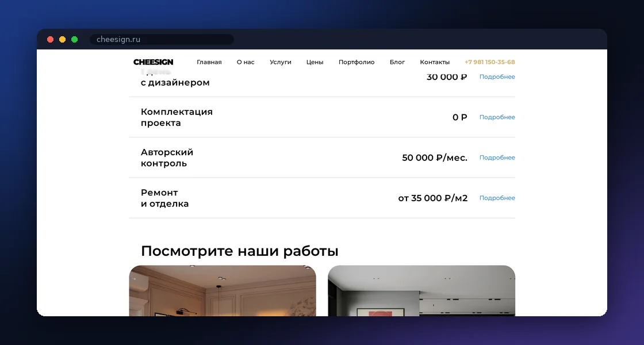Select the Авторский контроль service title
644x345 pixels.
(x=167, y=158)
